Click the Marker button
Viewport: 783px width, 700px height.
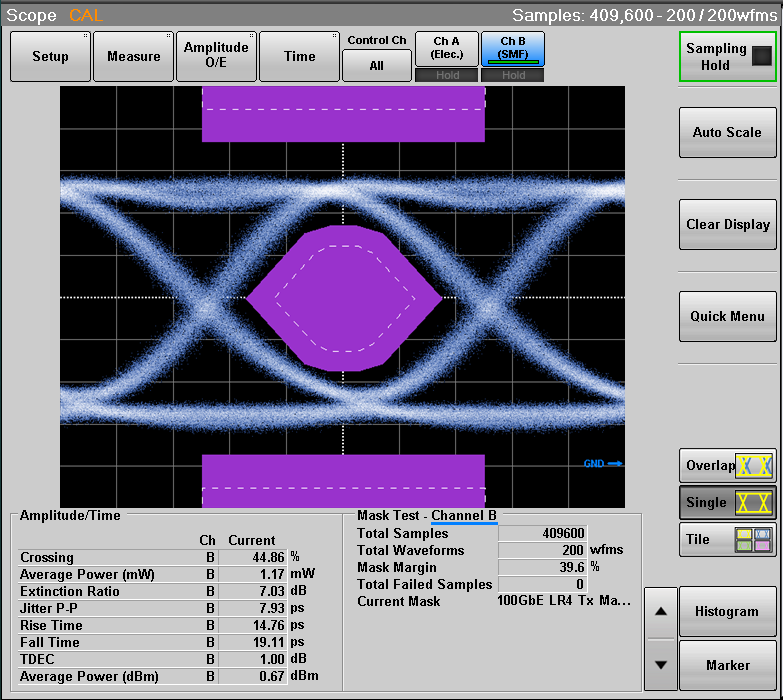click(x=727, y=665)
